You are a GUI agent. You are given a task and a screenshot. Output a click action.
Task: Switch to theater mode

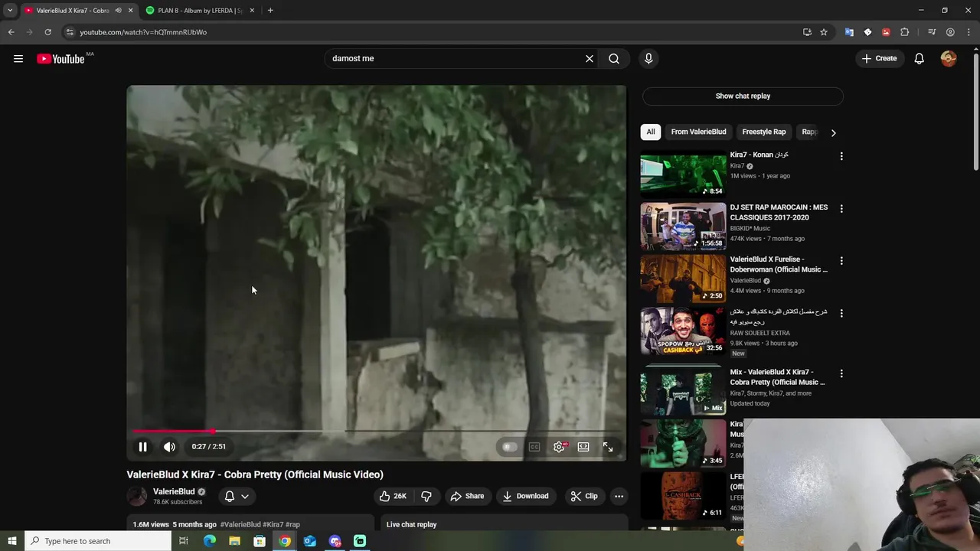click(x=583, y=447)
